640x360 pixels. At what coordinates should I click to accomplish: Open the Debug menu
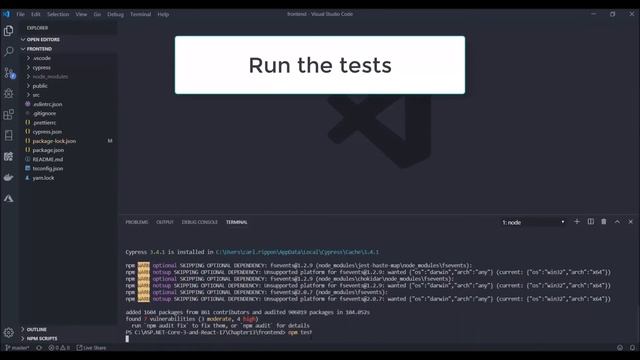(115, 14)
